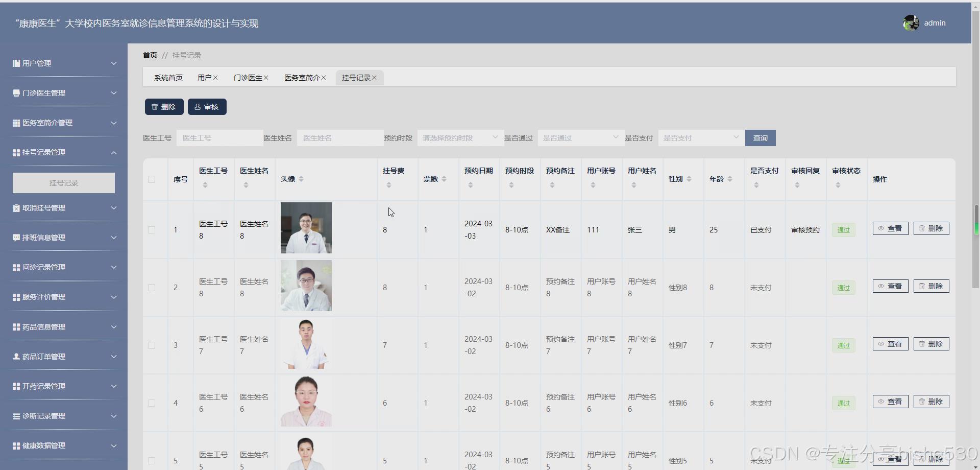
Task: Click the admin avatar icon
Action: 911,23
